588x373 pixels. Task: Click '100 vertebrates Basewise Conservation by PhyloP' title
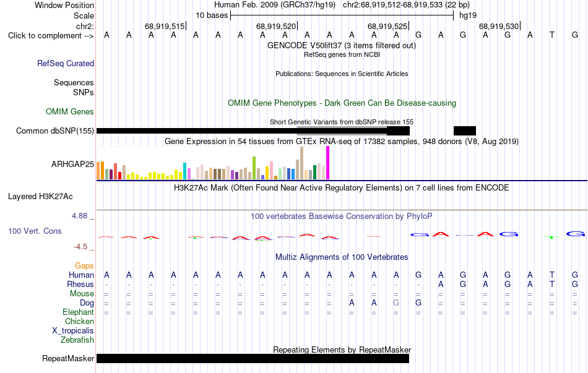pyautogui.click(x=341, y=217)
